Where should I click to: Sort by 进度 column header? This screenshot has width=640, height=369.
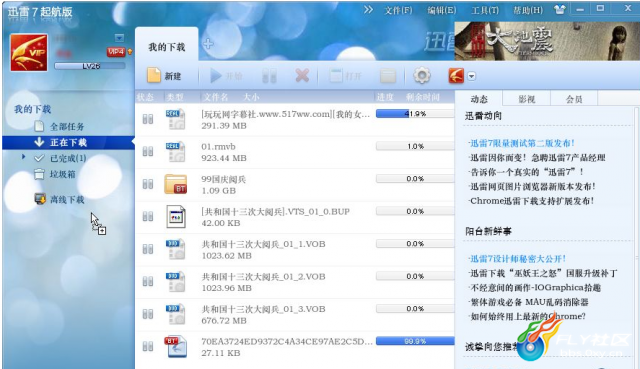[x=385, y=98]
